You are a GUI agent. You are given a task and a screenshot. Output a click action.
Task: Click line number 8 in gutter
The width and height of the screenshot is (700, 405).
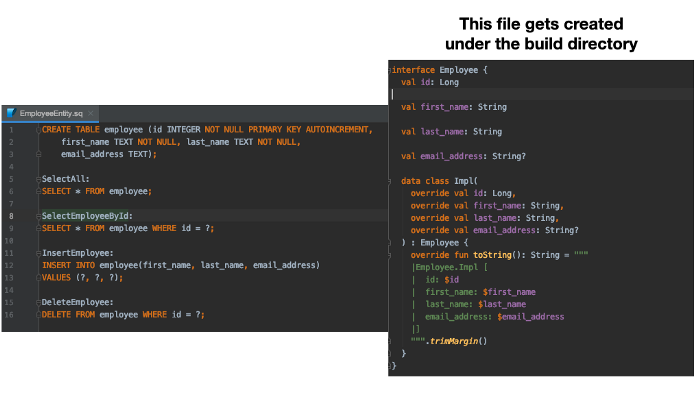(x=11, y=216)
